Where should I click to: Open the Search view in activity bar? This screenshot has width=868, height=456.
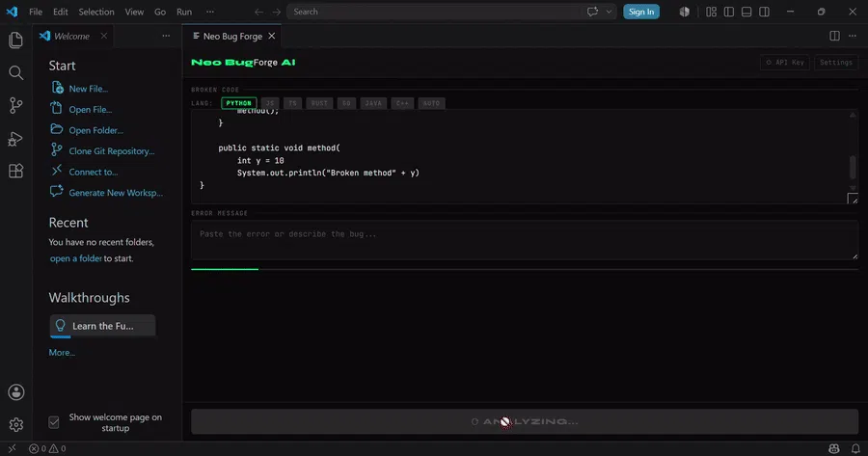click(15, 72)
